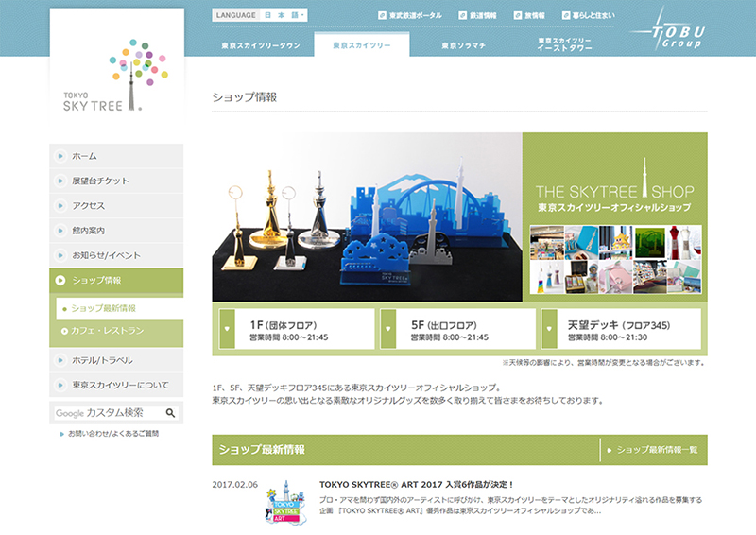
Task: Click external-link icon beside 旅情報
Action: [518, 16]
